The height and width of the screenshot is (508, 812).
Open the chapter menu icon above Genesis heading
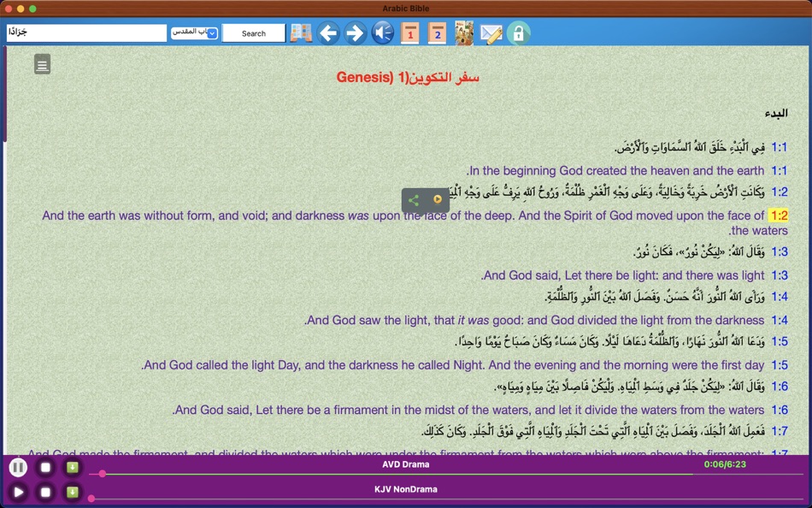(x=42, y=63)
